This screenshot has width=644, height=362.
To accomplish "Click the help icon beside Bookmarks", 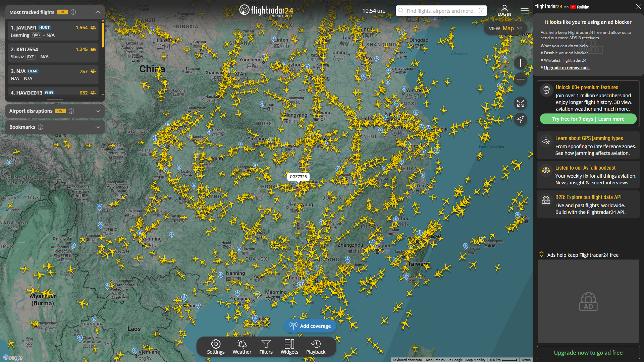I will click(41, 127).
